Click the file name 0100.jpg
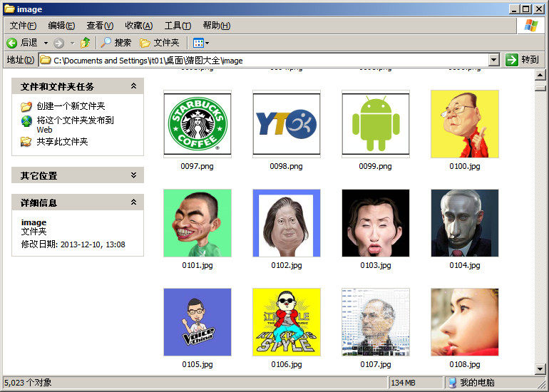549x392 pixels. tap(465, 166)
